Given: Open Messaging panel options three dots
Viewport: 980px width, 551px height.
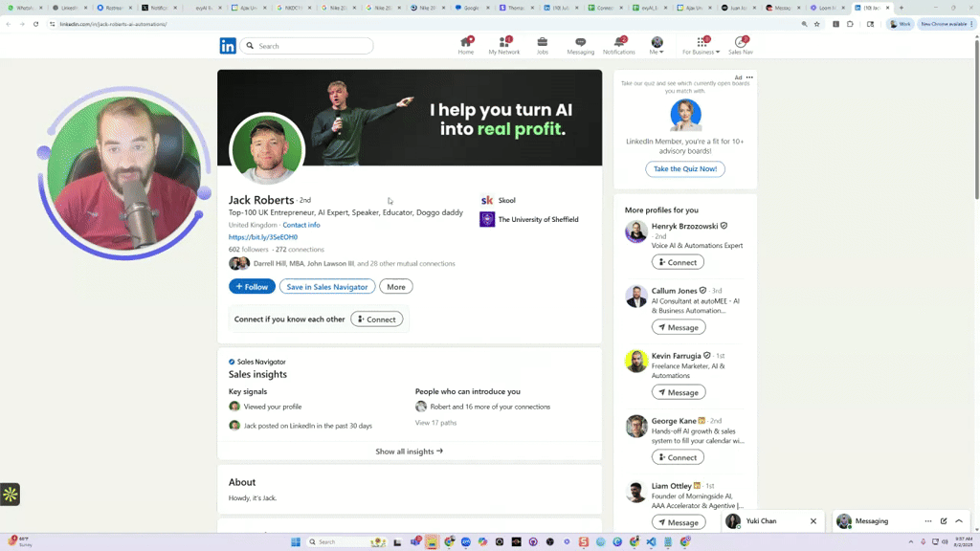Looking at the screenshot, I should click(928, 521).
